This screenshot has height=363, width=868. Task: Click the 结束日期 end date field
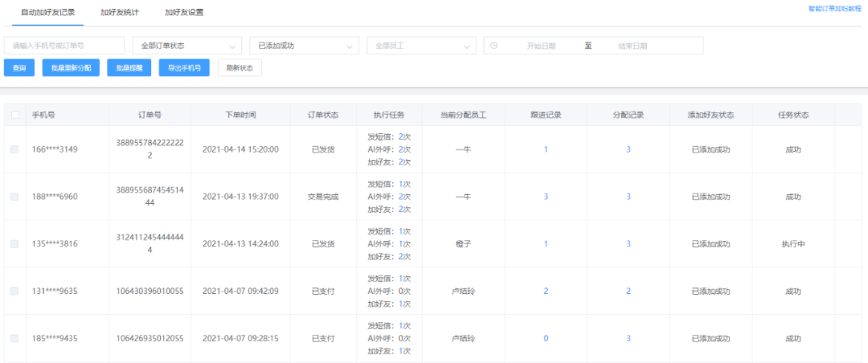pos(633,46)
